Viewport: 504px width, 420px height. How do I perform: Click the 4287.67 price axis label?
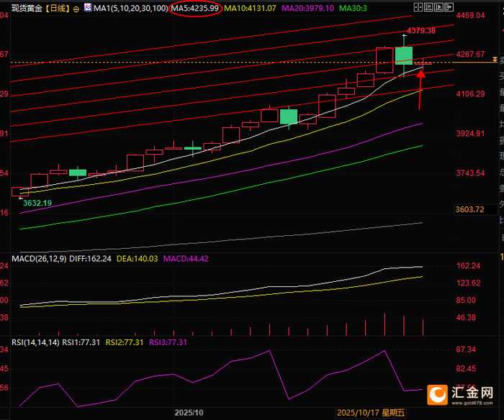point(470,54)
